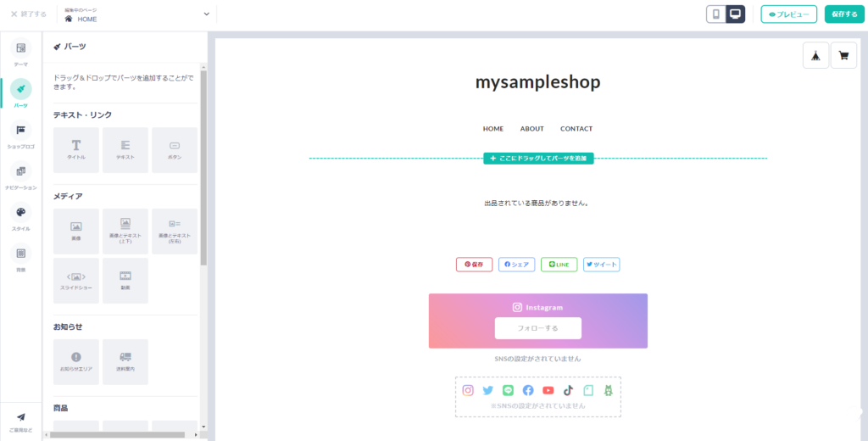This screenshot has height=441, width=868.
Task: Click the 背景 (background) sidebar icon
Action: [x=20, y=257]
